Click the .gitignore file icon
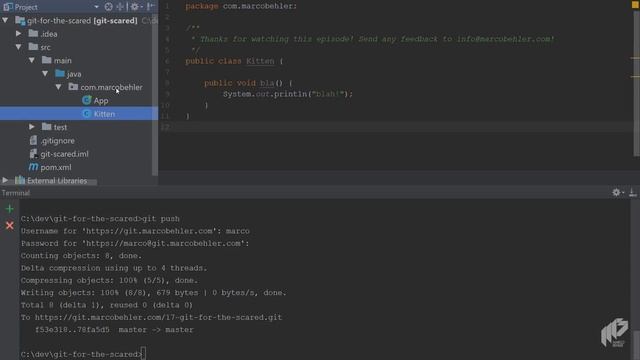This screenshot has height=360, width=640. 33,140
